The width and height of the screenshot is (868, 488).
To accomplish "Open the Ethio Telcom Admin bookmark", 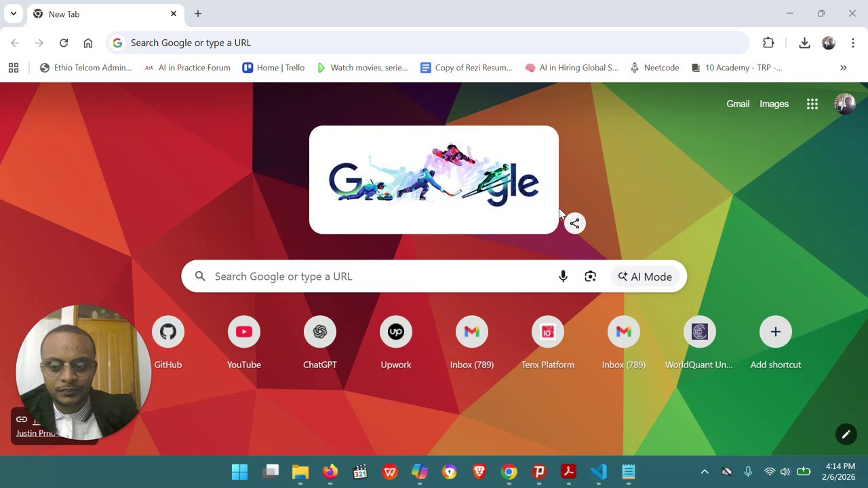I will (86, 68).
